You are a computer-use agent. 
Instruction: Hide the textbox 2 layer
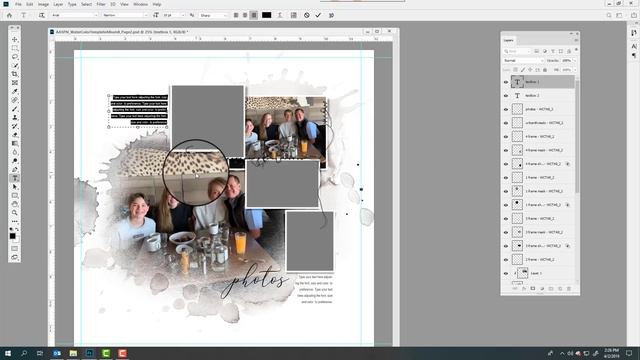click(x=506, y=96)
